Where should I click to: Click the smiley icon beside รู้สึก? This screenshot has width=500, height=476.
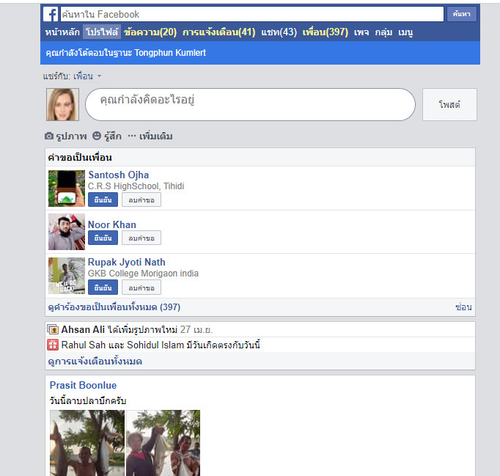tap(97, 136)
